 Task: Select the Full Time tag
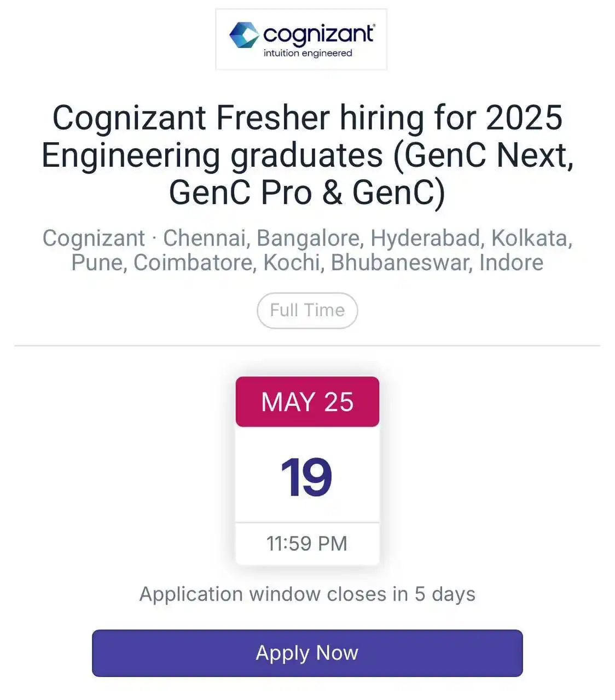tap(307, 311)
